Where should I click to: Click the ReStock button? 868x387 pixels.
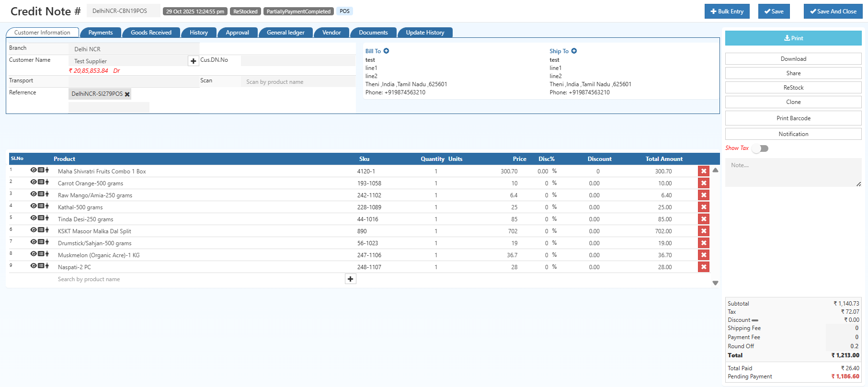pos(793,88)
